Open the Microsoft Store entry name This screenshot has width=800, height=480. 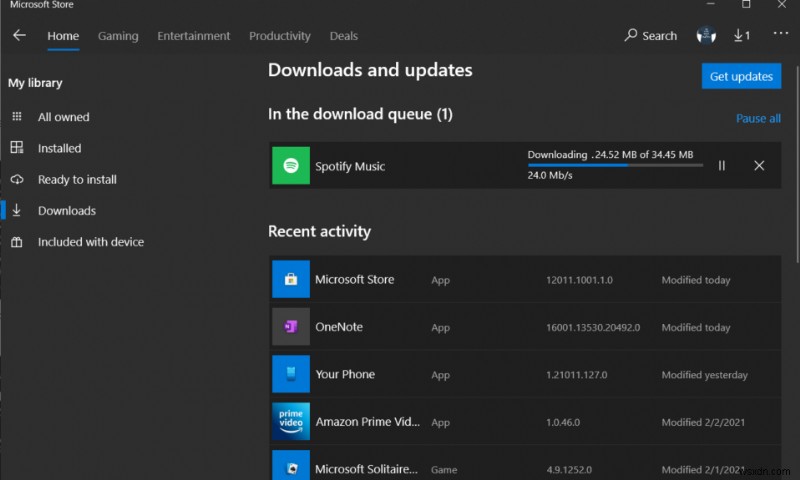[x=355, y=280]
